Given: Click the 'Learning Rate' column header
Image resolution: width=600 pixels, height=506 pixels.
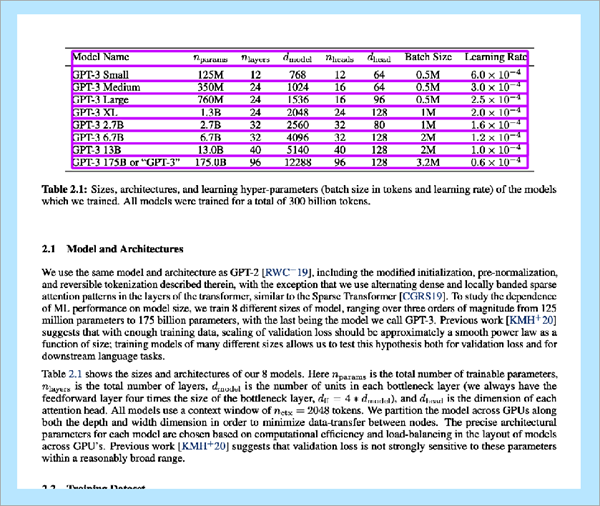Looking at the screenshot, I should click(x=496, y=57).
